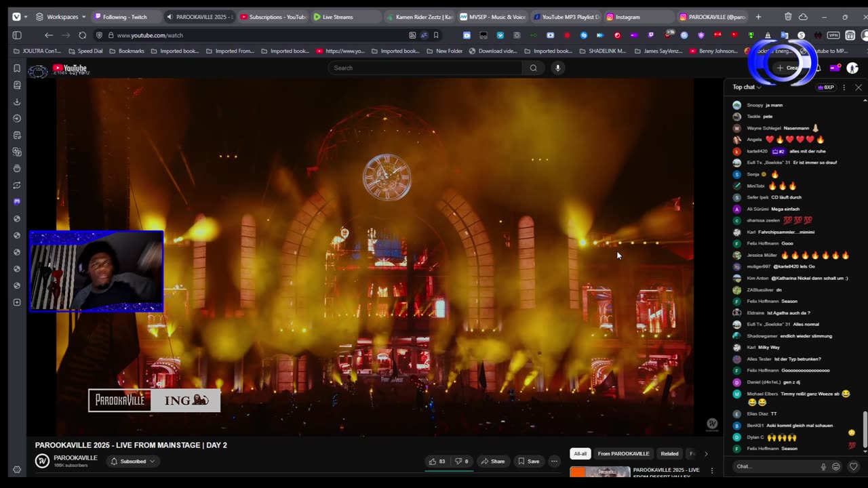Open the Subscribed notification dropdown
The width and height of the screenshot is (868, 488).
[x=133, y=462]
